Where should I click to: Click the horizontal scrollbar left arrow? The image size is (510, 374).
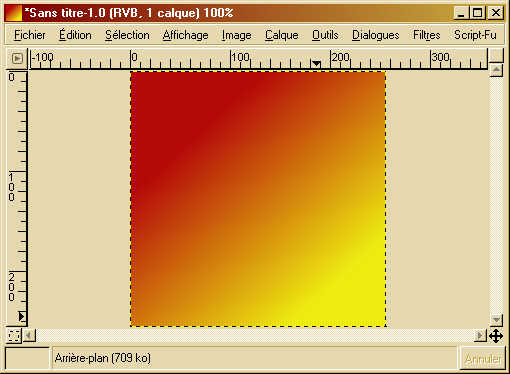tap(29, 335)
